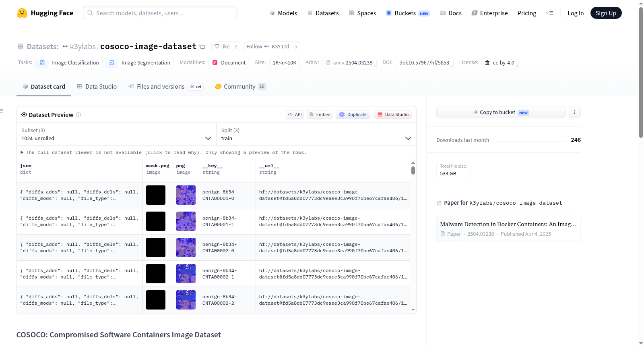
Task: Click the Datasets: breadcrumb link
Action: pyautogui.click(x=43, y=46)
